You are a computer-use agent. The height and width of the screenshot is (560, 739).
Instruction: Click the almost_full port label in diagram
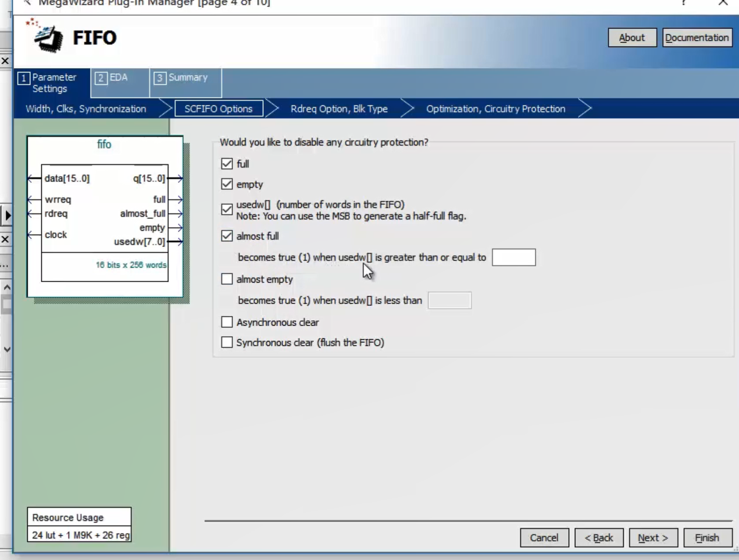(x=143, y=214)
